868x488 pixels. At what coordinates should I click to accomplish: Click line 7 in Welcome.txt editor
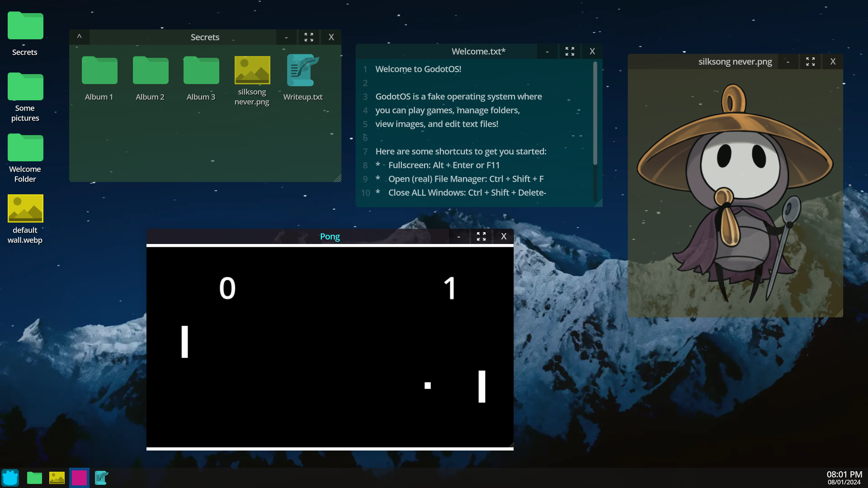[x=460, y=151]
